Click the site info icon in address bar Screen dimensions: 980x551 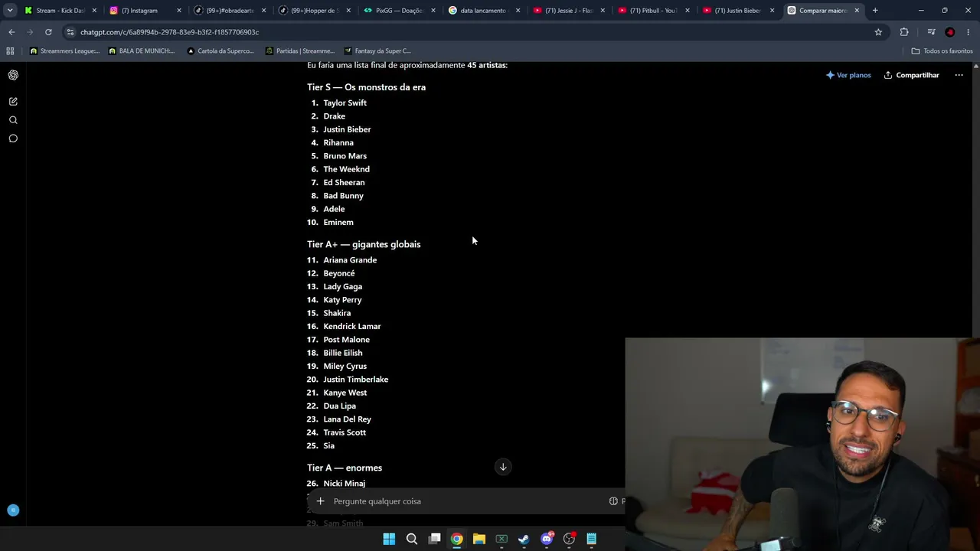point(70,32)
